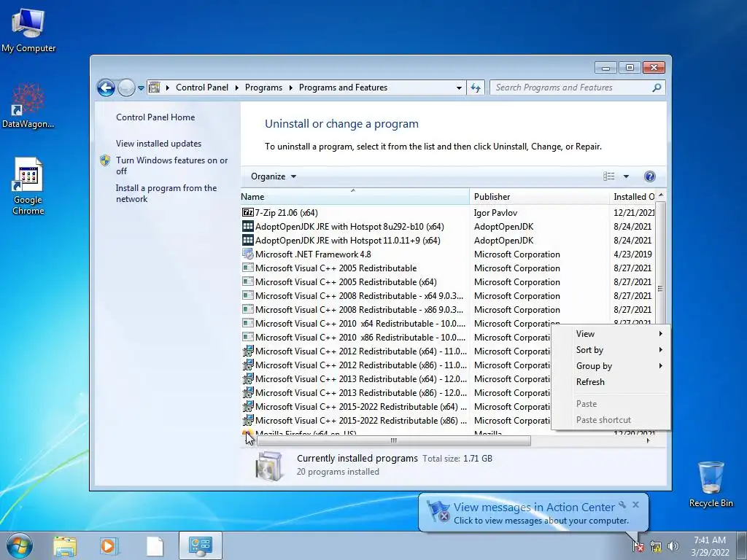Open Install a program from the network

pos(166,193)
